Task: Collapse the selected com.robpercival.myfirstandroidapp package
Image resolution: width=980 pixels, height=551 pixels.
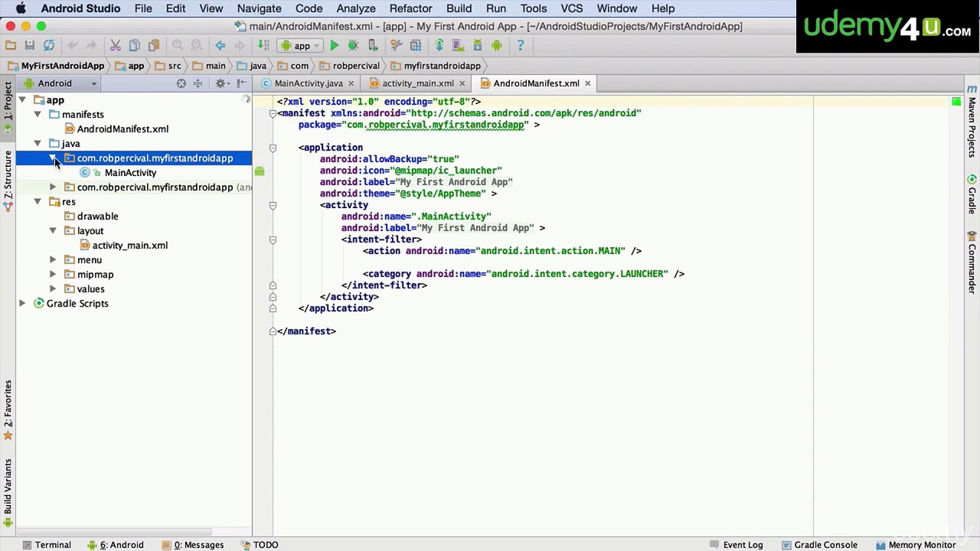Action: 53,158
